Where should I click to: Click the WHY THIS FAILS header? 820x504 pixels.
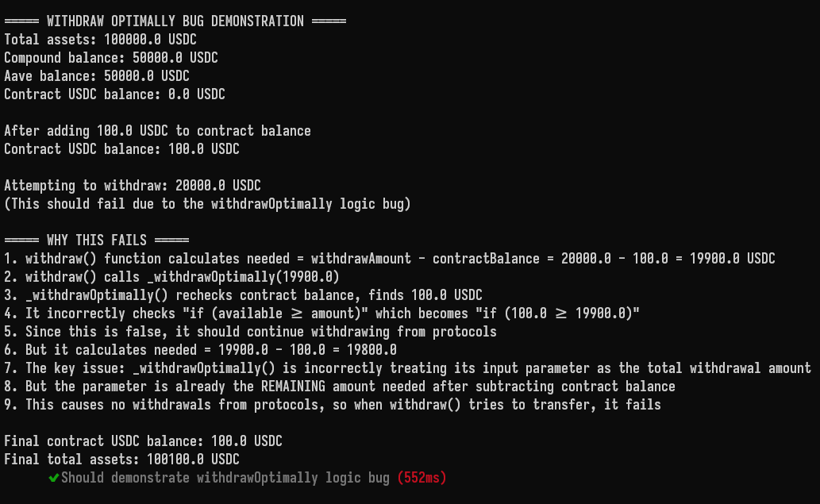click(x=97, y=240)
